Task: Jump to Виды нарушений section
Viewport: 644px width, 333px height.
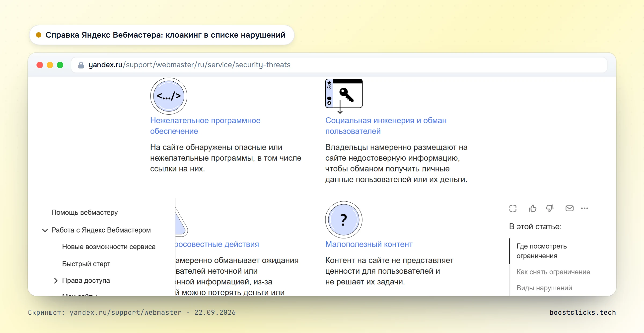Action: click(544, 288)
